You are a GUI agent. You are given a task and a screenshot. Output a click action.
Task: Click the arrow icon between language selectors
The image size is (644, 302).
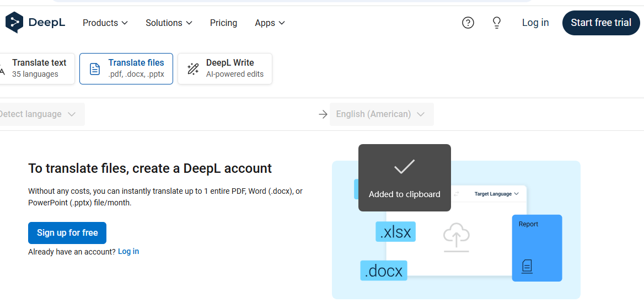[x=323, y=114]
